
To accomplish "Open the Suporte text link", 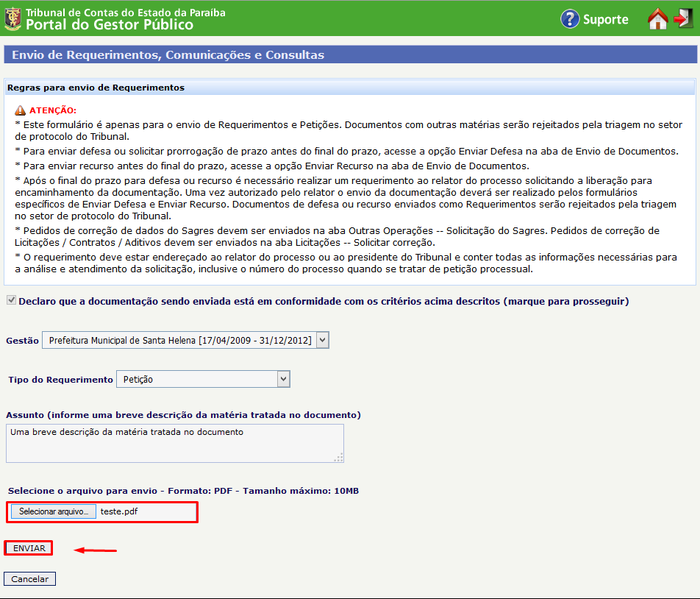I will click(605, 19).
